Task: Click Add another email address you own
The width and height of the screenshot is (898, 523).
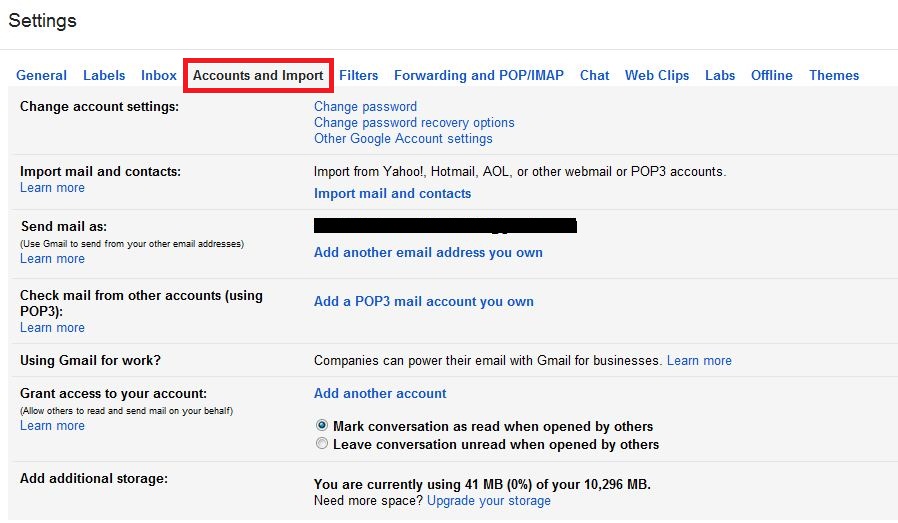Action: (x=428, y=253)
